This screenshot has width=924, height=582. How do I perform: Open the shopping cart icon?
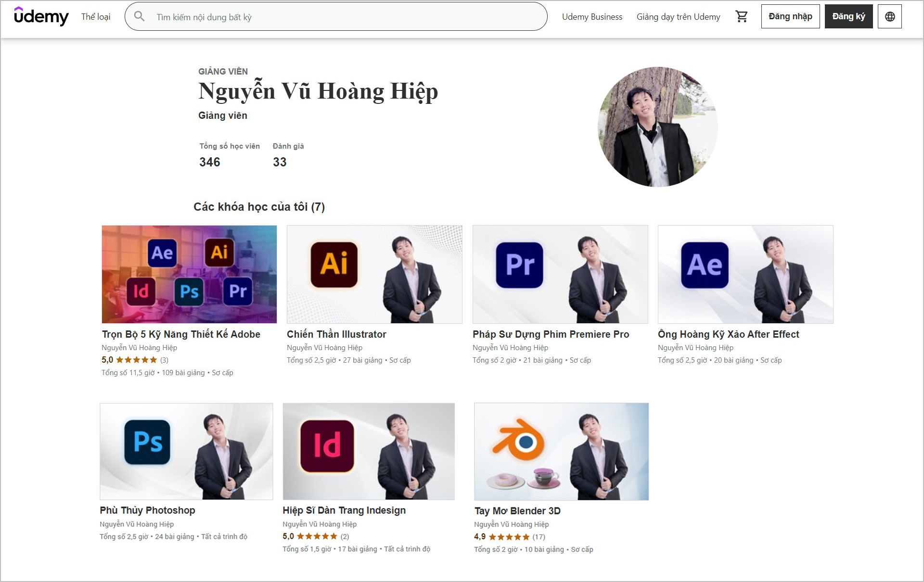point(742,16)
